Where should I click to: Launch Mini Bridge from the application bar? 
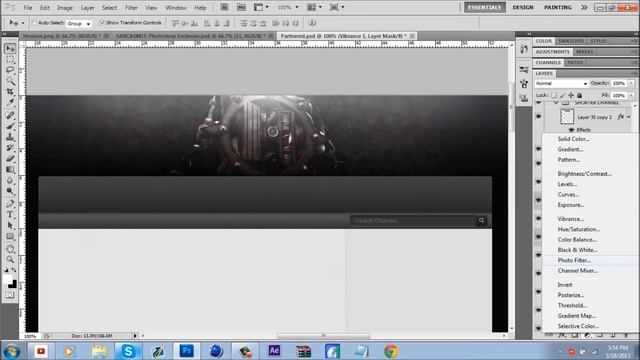pos(242,7)
